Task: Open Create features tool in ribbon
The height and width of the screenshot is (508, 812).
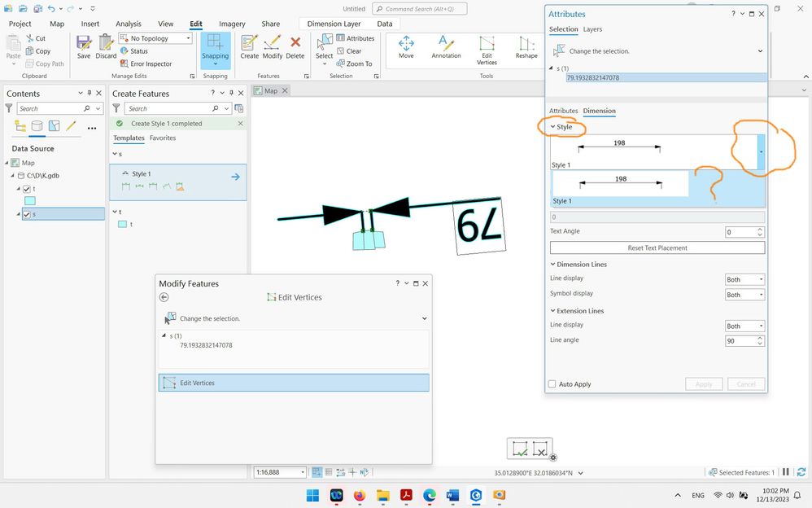Action: click(x=249, y=46)
